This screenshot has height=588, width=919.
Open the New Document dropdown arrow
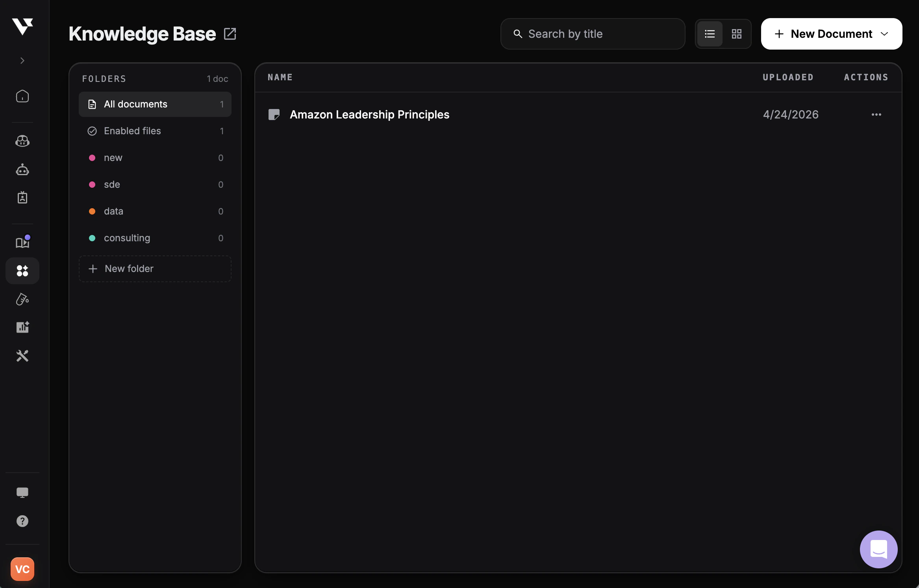[x=884, y=34]
